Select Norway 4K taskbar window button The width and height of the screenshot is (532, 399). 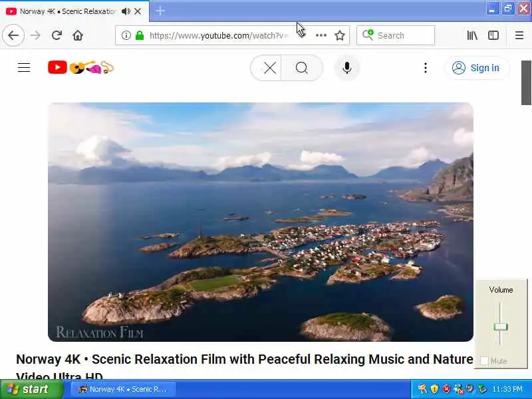click(x=124, y=389)
